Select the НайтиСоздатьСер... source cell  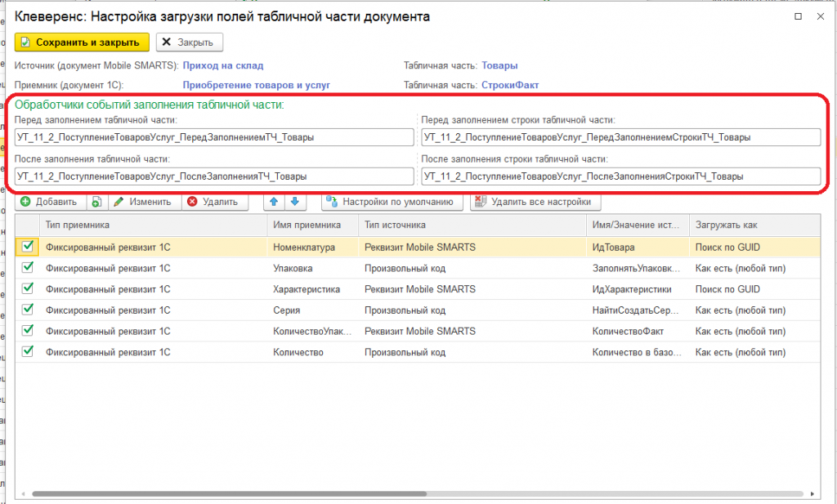pos(638,310)
